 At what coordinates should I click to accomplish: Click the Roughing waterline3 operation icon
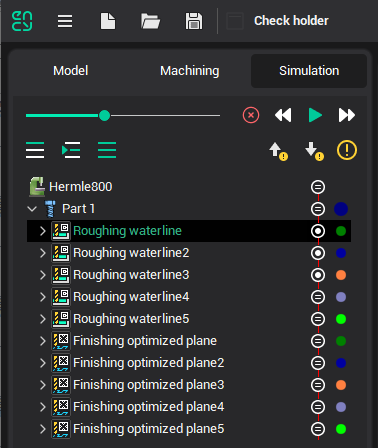click(x=61, y=275)
